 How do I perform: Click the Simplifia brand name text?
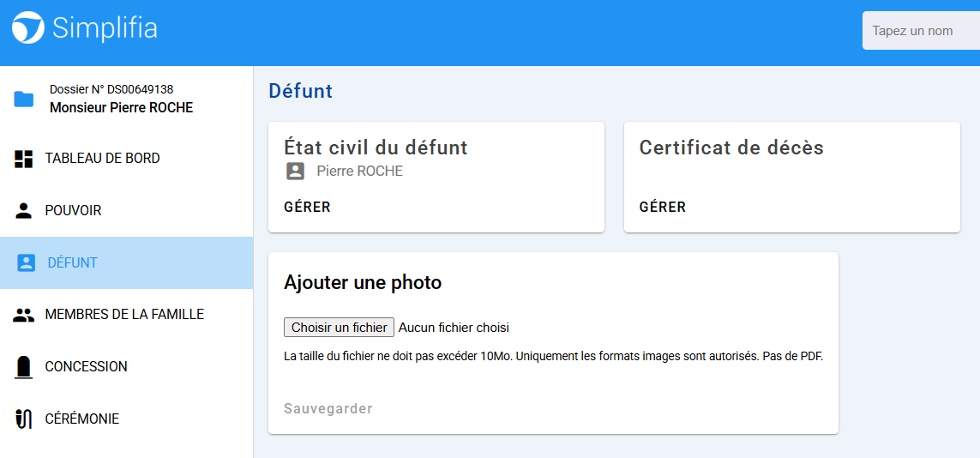pos(105,28)
